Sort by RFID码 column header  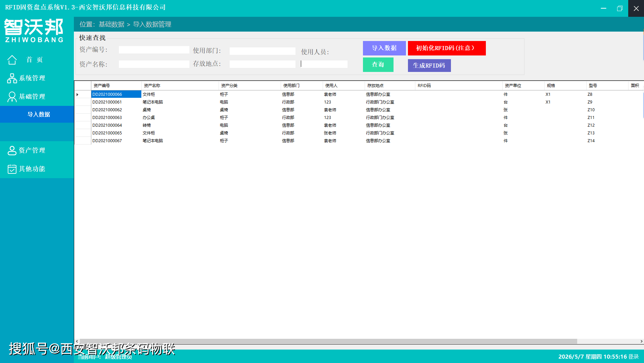tap(459, 86)
